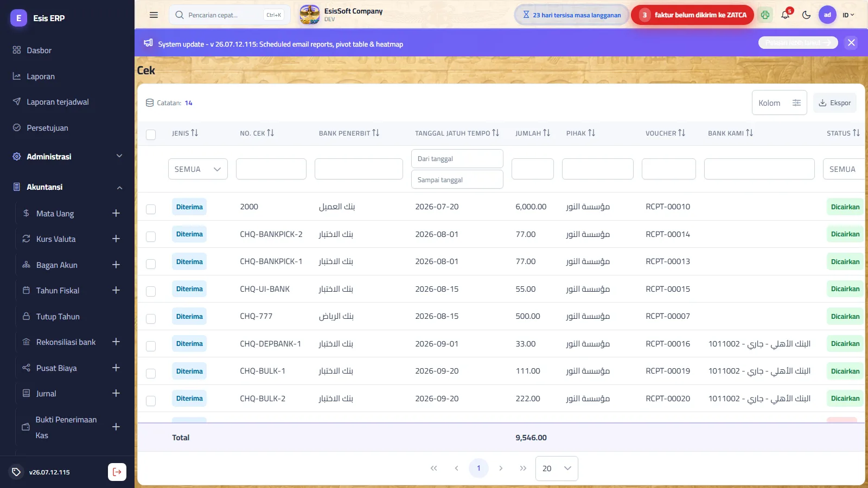Click the Dari tanggal date filter
The height and width of the screenshot is (488, 868).
[457, 159]
